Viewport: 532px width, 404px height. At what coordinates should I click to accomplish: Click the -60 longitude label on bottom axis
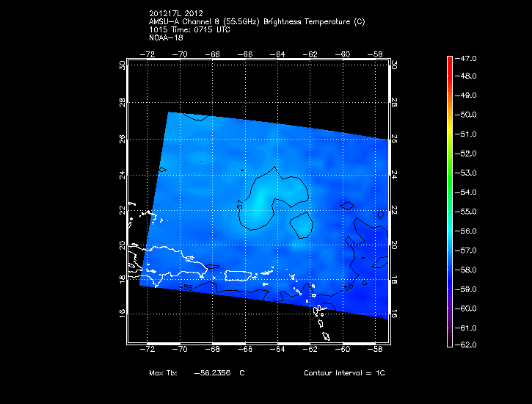tap(343, 349)
